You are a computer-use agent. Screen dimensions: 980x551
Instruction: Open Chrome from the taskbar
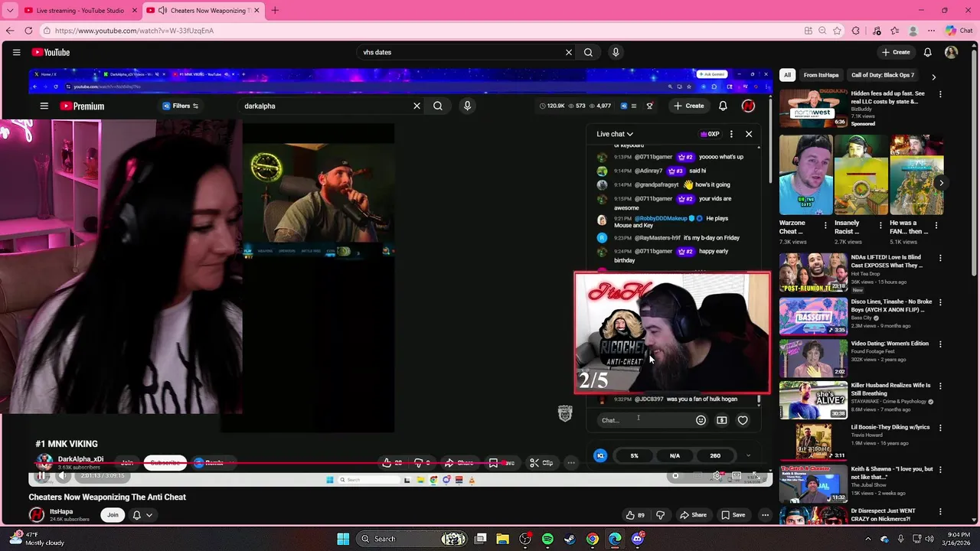tap(593, 539)
